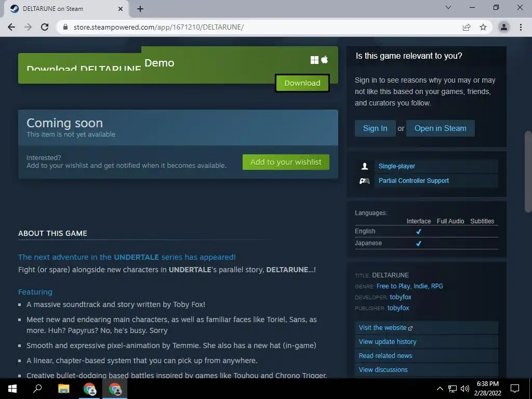Open Chrome three-dot menu

[x=521, y=27]
